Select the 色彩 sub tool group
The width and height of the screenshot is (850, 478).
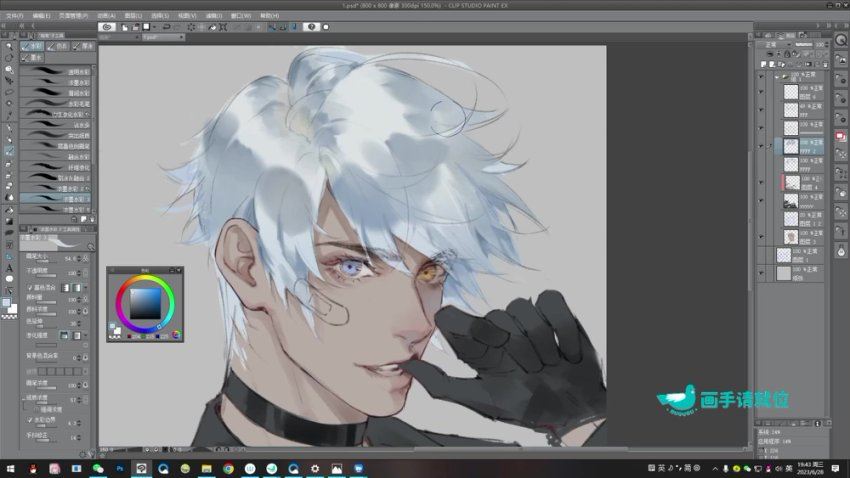[58, 47]
